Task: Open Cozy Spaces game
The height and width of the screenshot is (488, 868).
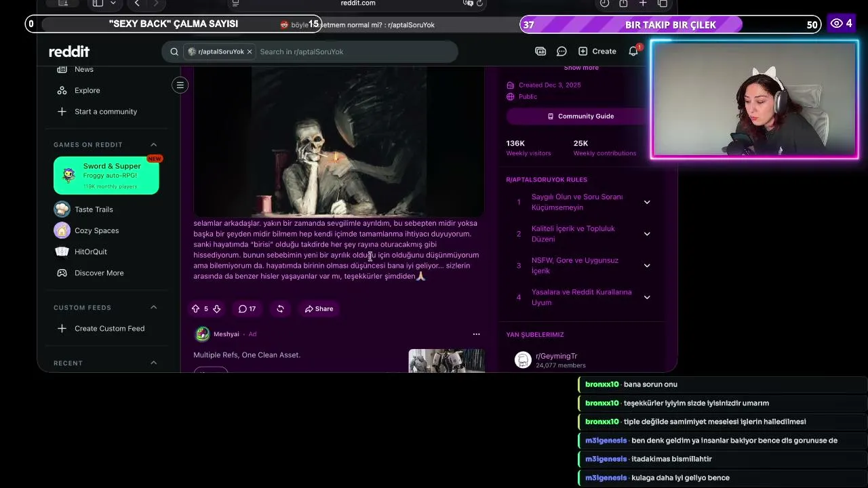Action: pos(96,230)
